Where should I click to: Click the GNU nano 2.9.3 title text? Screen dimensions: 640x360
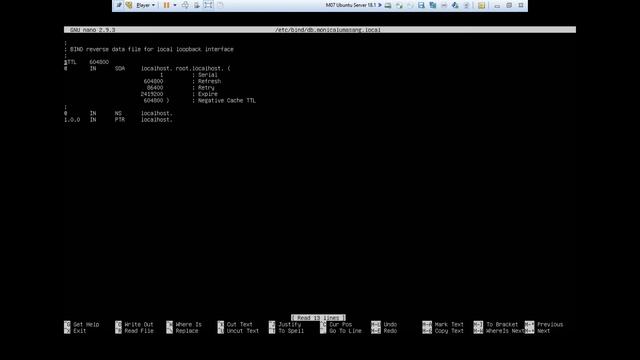pyautogui.click(x=93, y=30)
